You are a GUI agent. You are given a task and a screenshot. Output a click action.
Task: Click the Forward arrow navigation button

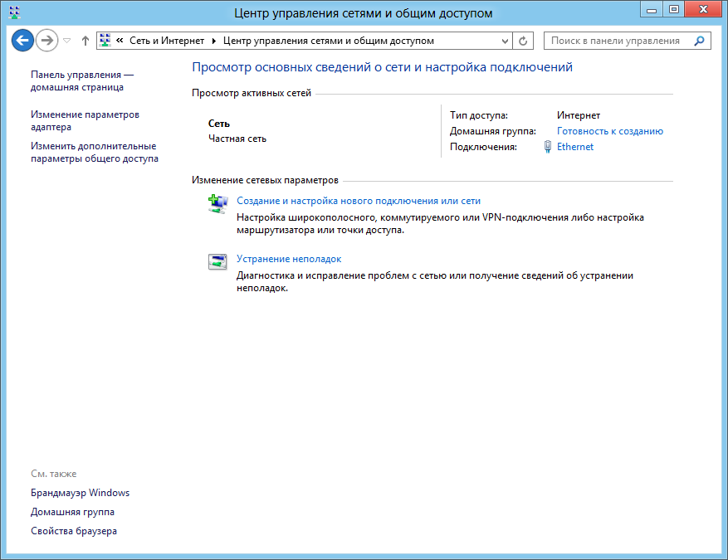point(47,40)
